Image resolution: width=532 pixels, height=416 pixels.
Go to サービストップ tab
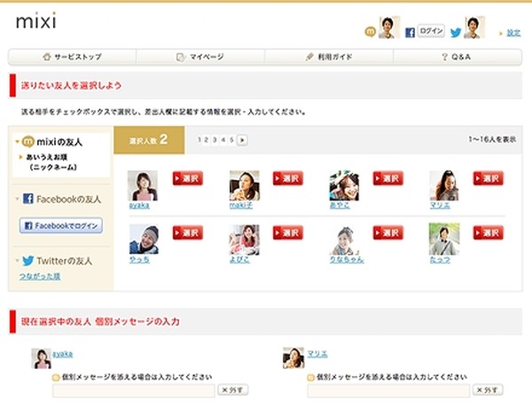tap(73, 57)
